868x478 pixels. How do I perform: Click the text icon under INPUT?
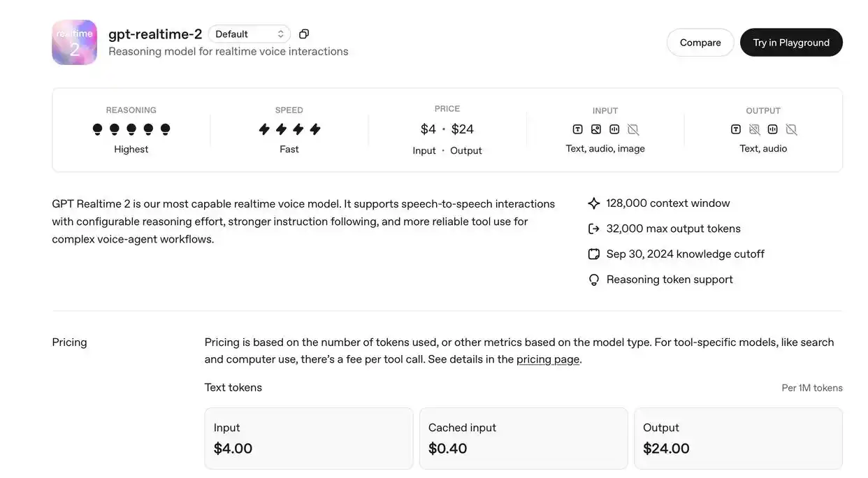click(577, 129)
